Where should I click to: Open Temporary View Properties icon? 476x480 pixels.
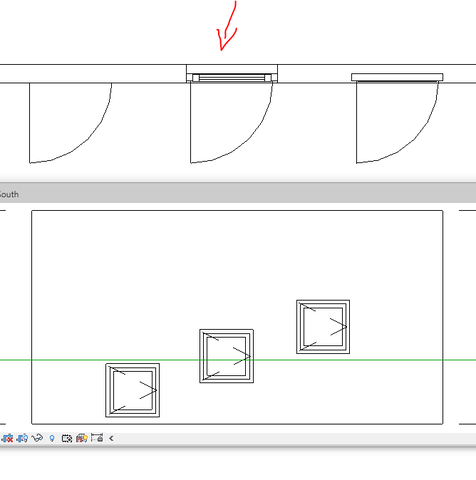[67, 438]
